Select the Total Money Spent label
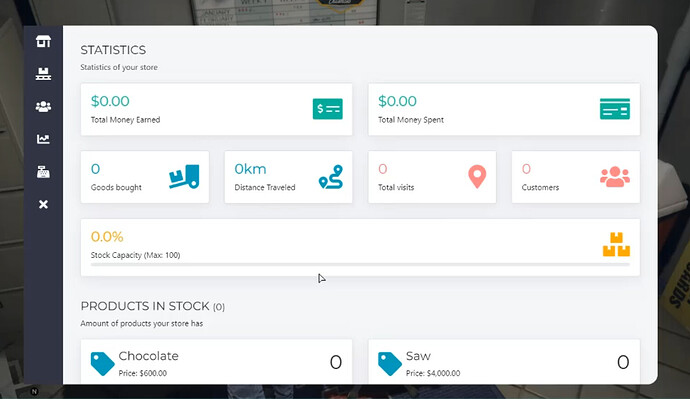690x399 pixels. click(x=411, y=120)
